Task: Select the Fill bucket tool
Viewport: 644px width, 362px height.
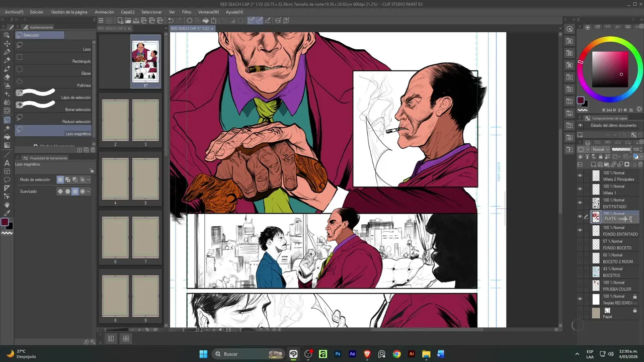Action: tap(7, 137)
